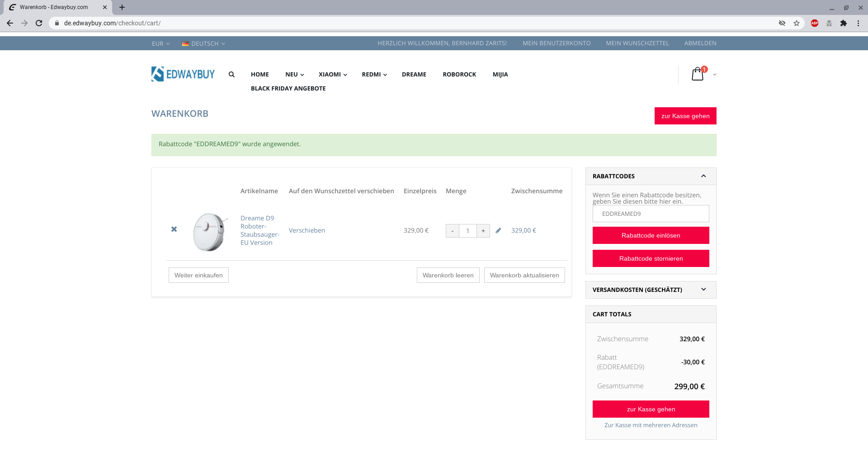Increase quantity with plus button
The width and height of the screenshot is (868, 467).
click(x=483, y=231)
